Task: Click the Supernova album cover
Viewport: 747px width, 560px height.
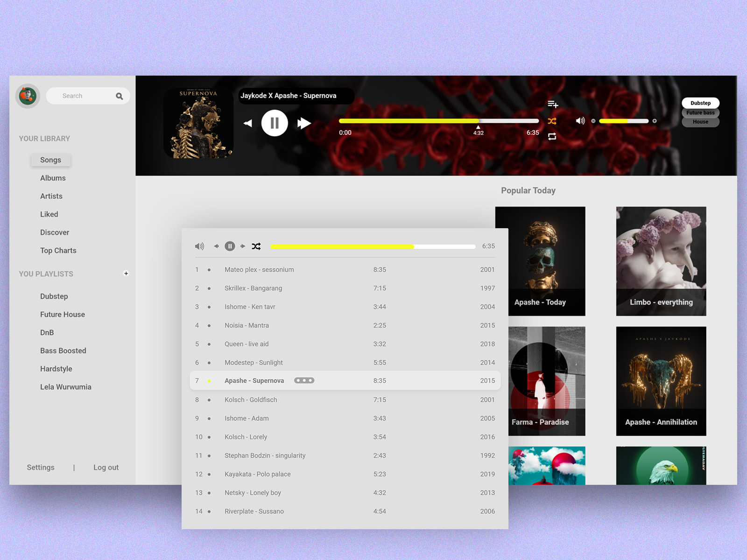Action: (198, 123)
